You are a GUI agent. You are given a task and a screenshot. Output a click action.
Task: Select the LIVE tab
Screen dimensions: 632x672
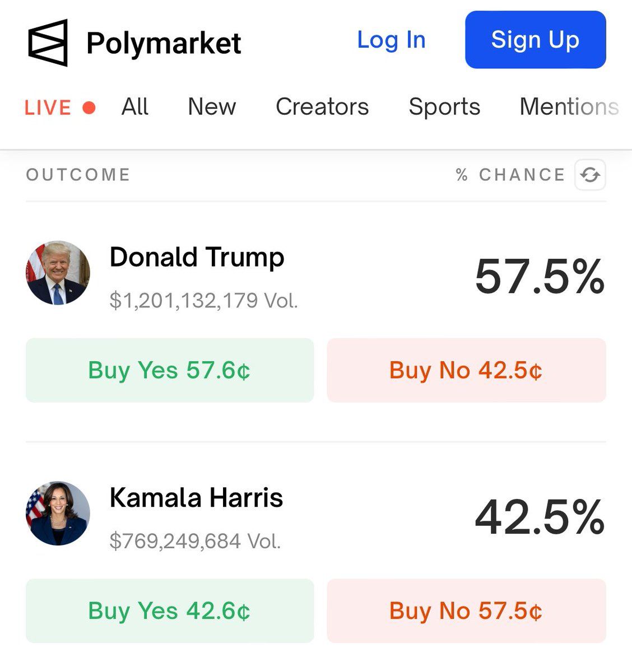pyautogui.click(x=48, y=107)
